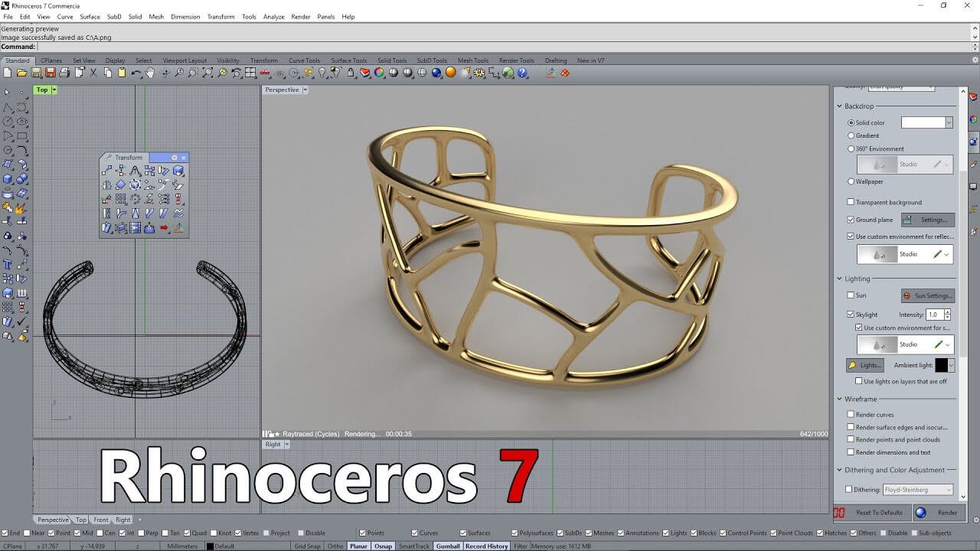
Task: Select the Text object tool in sidebar
Action: [8, 264]
